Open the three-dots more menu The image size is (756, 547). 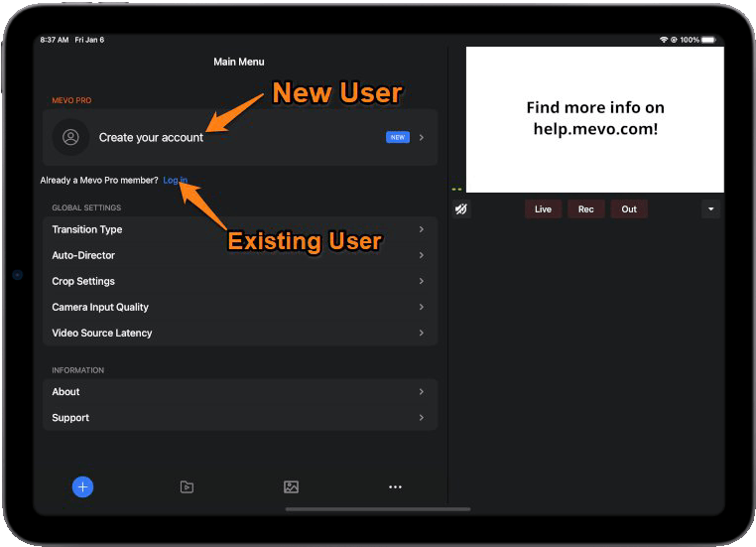click(x=395, y=486)
